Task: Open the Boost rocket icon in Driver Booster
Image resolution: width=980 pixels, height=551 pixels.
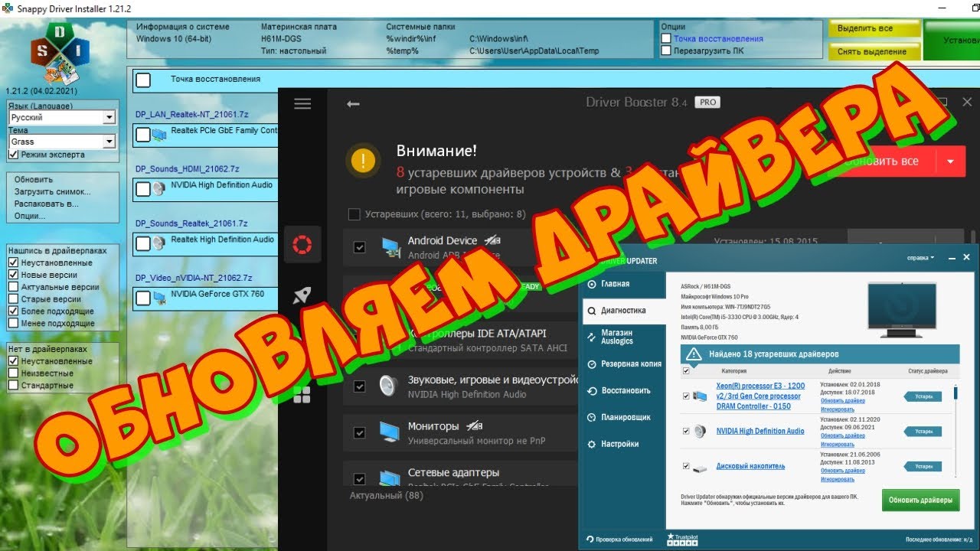Action: (302, 296)
